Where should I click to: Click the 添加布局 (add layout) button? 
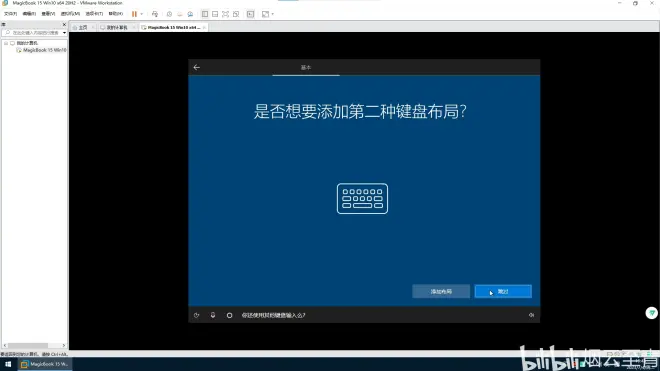click(441, 291)
